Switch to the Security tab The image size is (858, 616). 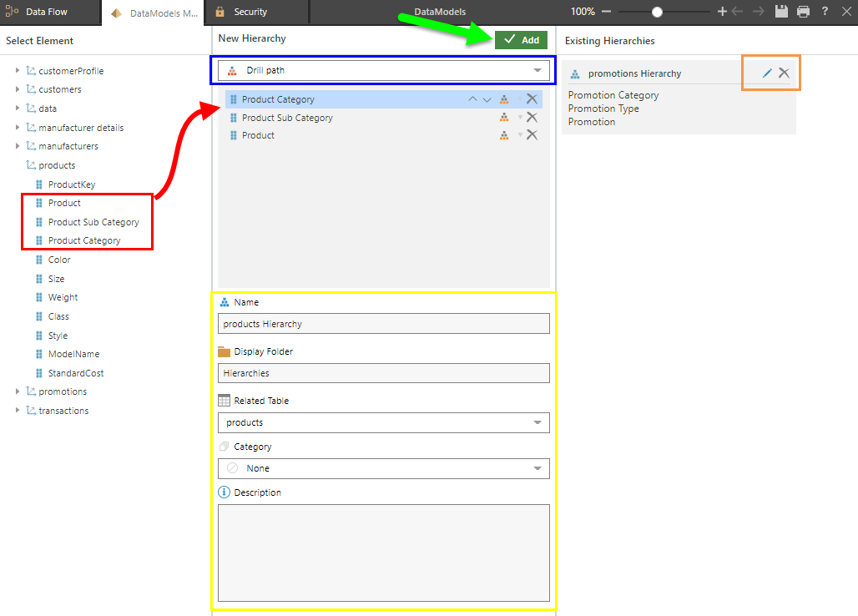(x=250, y=12)
